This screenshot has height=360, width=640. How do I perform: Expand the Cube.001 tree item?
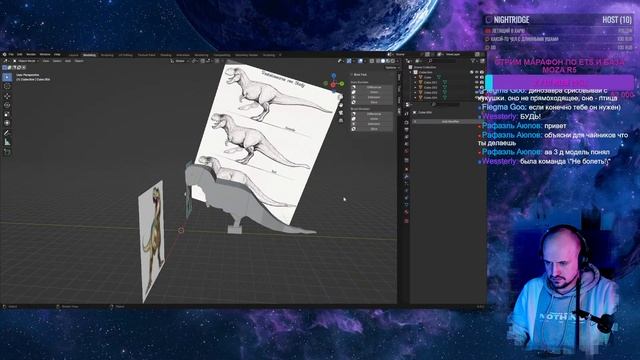416,82
